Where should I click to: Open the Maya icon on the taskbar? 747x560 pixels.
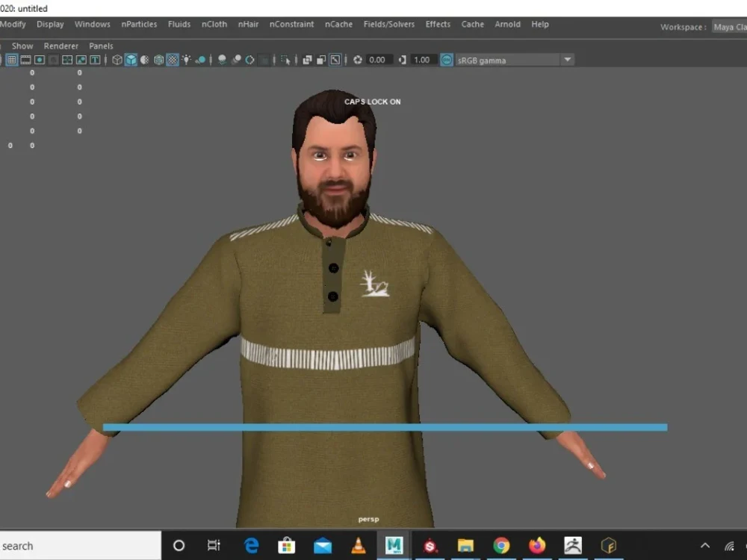[394, 545]
